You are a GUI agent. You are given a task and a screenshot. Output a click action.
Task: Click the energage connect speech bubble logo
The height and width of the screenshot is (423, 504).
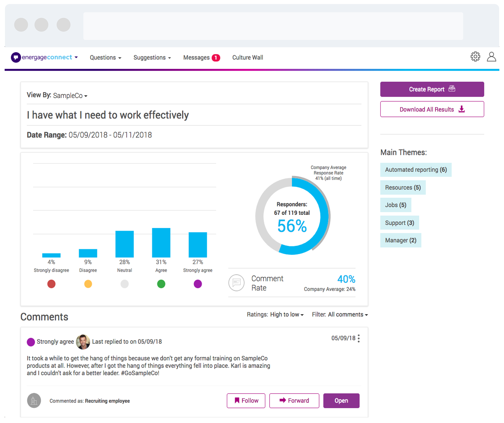(16, 57)
